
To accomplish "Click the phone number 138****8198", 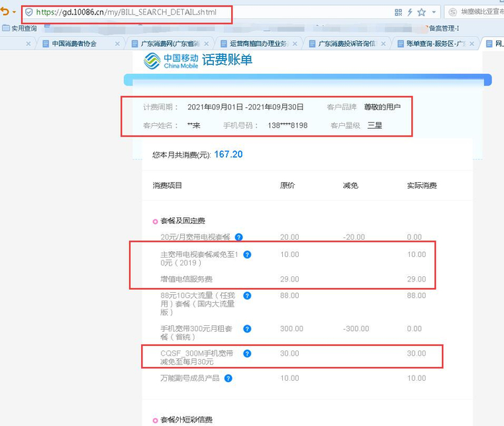I will pyautogui.click(x=287, y=125).
